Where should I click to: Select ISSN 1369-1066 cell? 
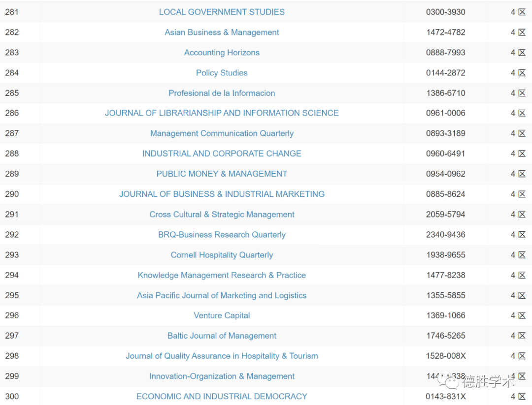[x=445, y=315]
